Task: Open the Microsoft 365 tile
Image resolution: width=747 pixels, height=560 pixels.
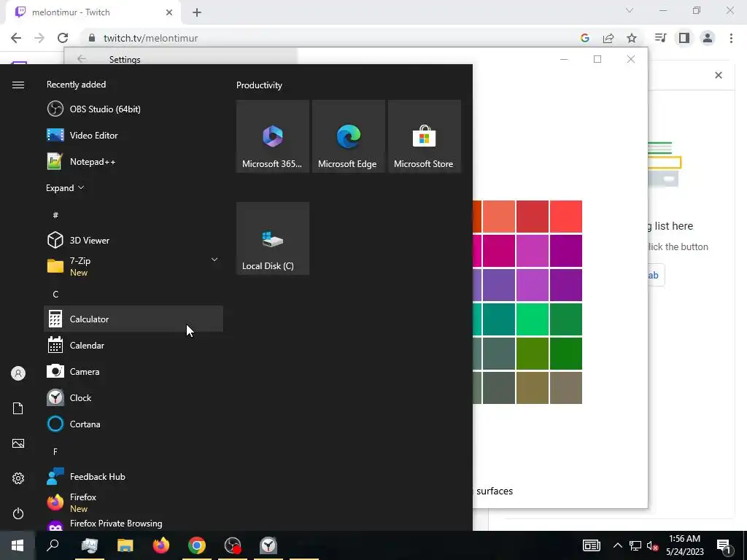Action: [x=273, y=136]
